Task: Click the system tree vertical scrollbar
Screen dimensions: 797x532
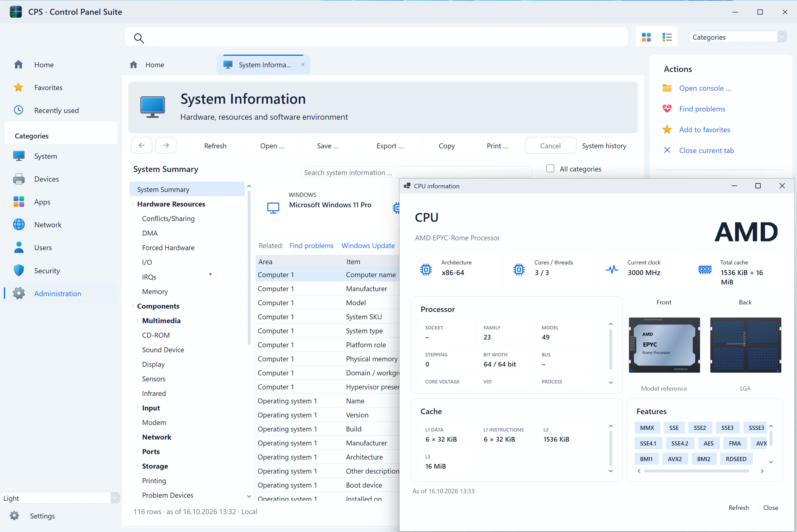Action: (249, 268)
